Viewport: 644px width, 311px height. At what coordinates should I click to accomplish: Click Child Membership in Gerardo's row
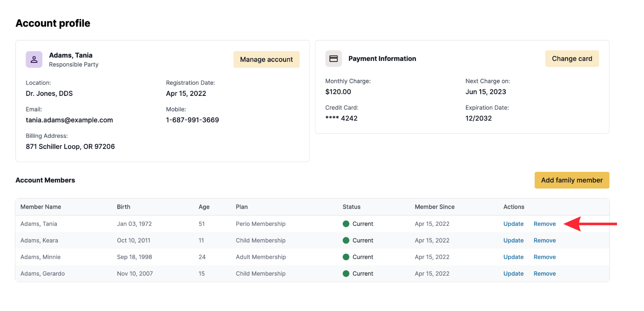pyautogui.click(x=261, y=274)
